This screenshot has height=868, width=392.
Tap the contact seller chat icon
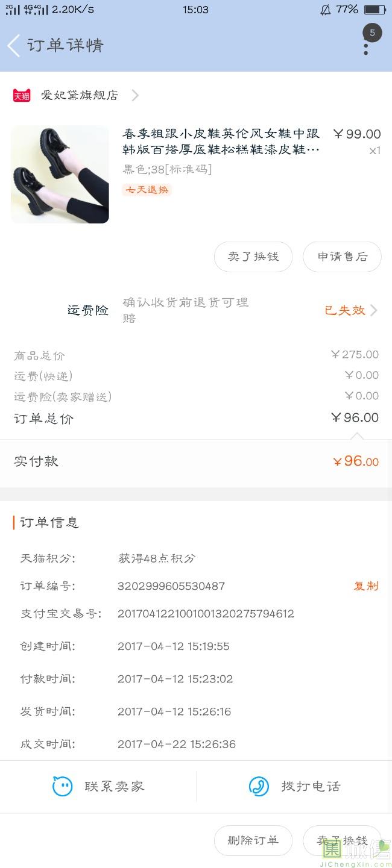coord(62,786)
